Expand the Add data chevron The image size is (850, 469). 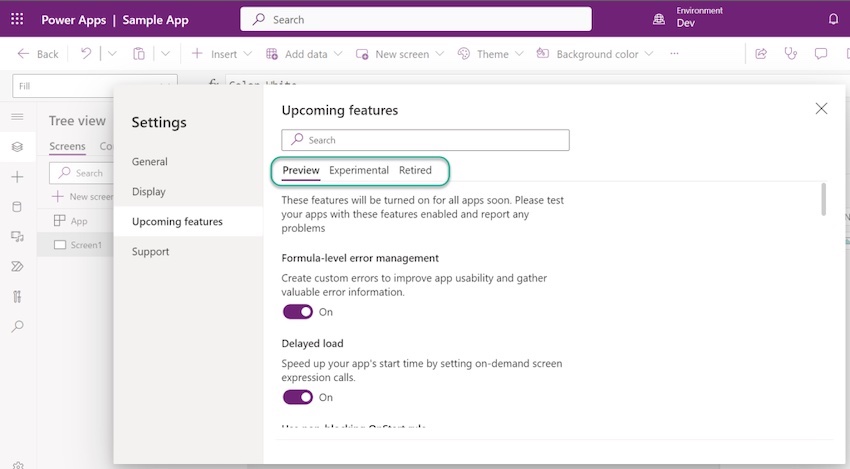pos(338,54)
